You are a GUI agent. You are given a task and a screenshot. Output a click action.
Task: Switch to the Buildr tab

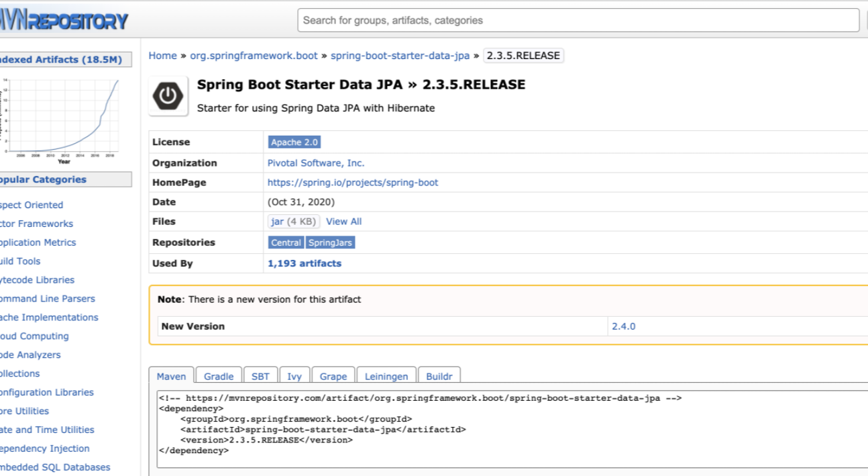(x=439, y=376)
